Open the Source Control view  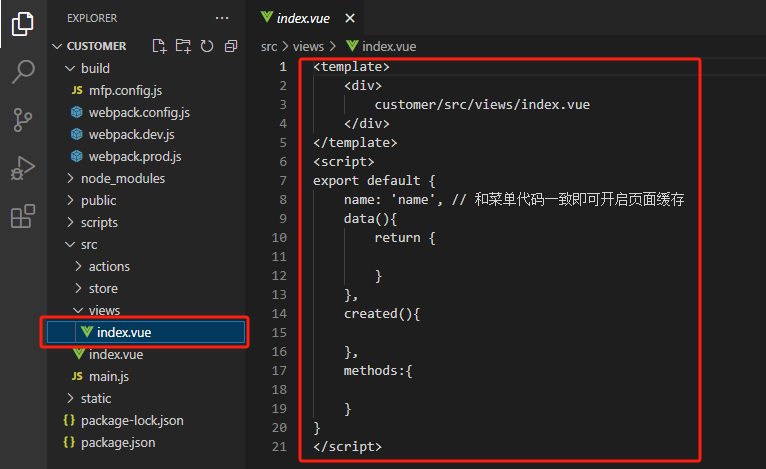coord(22,120)
